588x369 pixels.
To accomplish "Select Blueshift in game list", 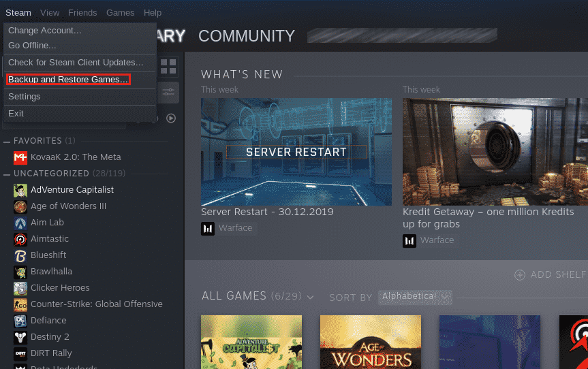I will click(48, 255).
